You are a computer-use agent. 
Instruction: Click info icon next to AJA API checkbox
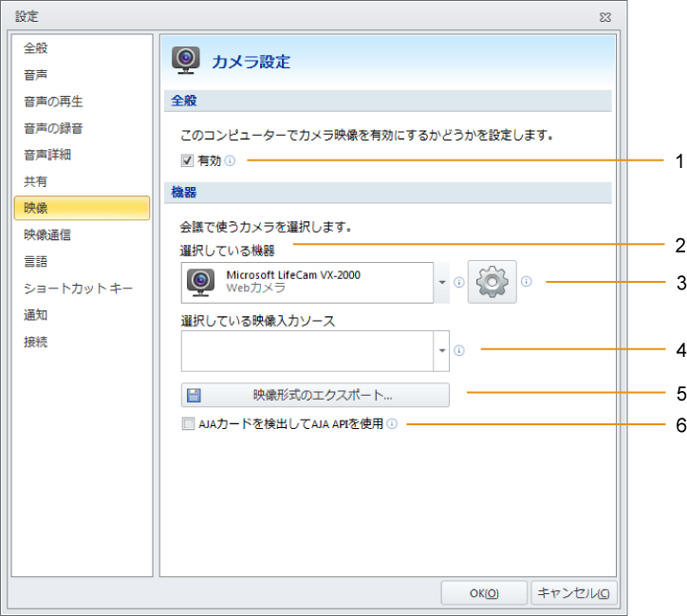pos(392,423)
